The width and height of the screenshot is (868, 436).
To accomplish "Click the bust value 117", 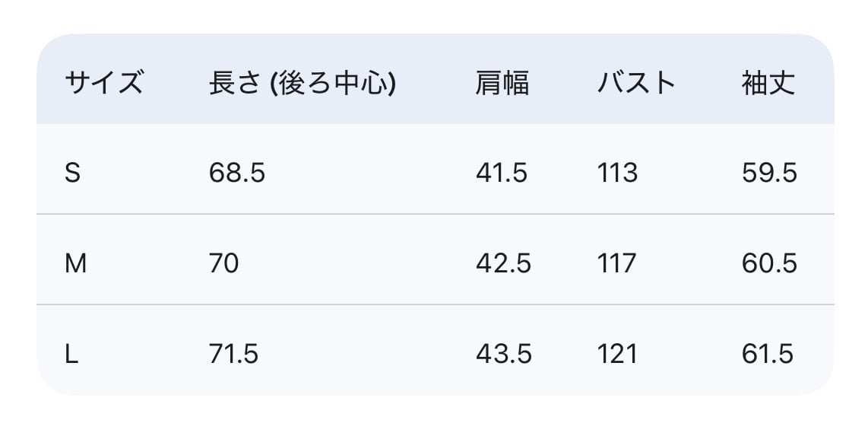I will 617,263.
